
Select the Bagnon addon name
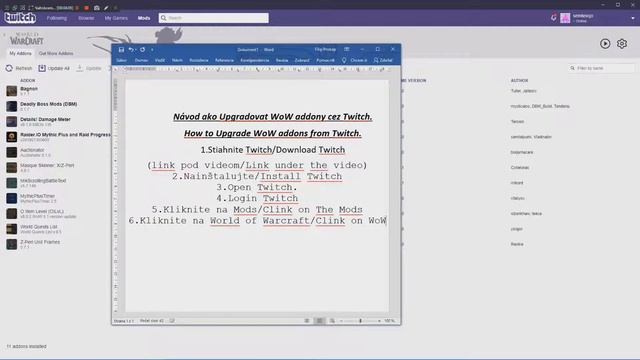click(x=29, y=89)
